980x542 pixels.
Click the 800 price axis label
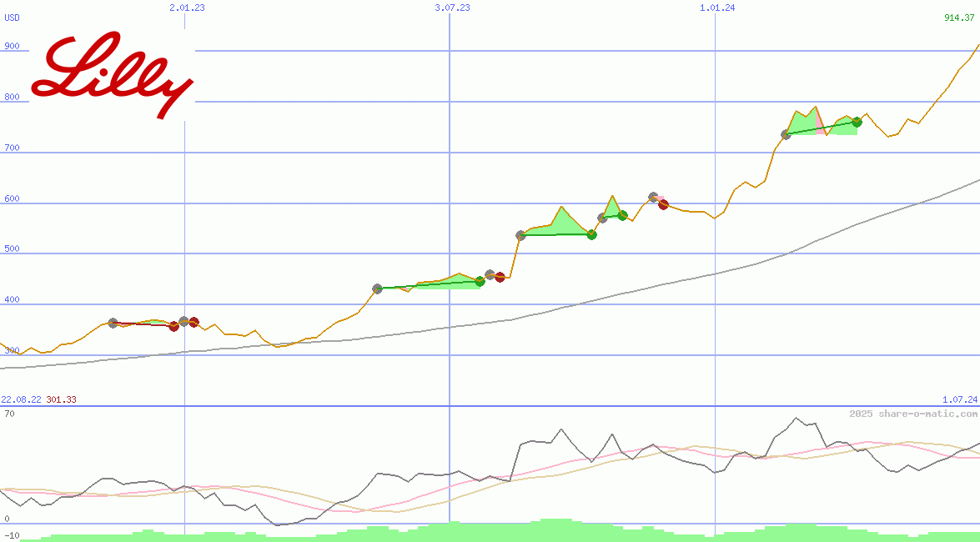(x=12, y=98)
